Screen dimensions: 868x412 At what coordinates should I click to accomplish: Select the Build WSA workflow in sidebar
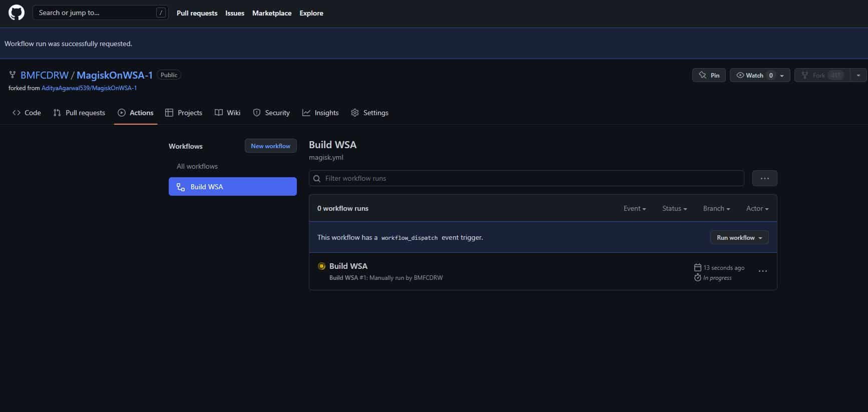click(233, 187)
